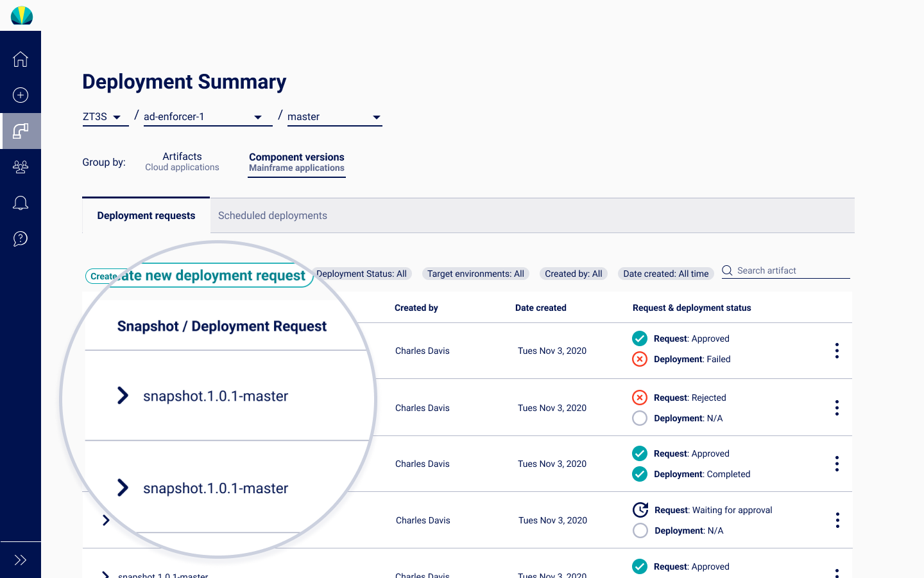924x578 pixels.
Task: Open actions menu for Request Rejected row
Action: coord(837,408)
